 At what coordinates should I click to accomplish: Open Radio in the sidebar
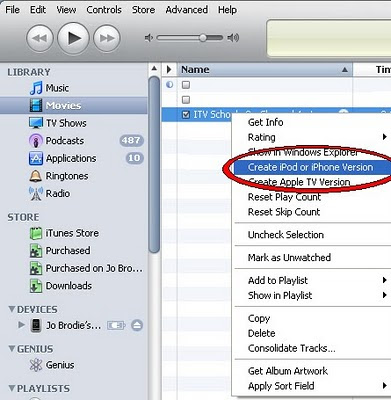pyautogui.click(x=58, y=194)
